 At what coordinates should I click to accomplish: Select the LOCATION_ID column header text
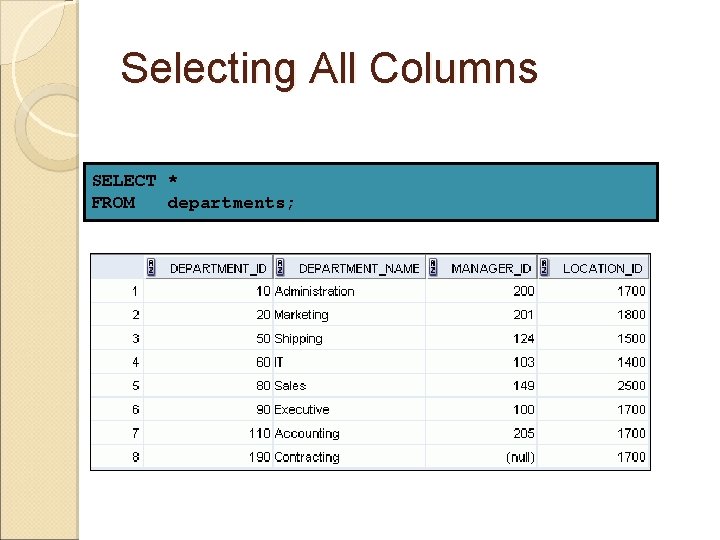(x=602, y=269)
